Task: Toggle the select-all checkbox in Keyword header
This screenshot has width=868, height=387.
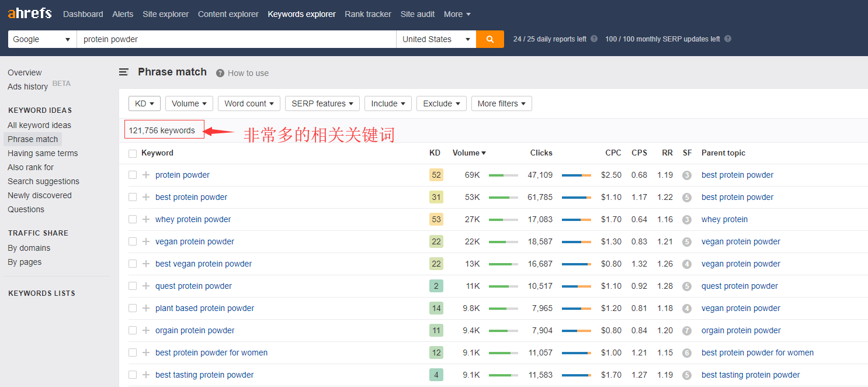Action: [133, 153]
